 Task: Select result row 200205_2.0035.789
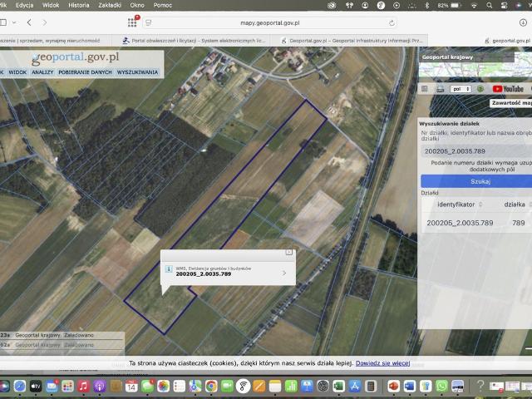click(460, 223)
